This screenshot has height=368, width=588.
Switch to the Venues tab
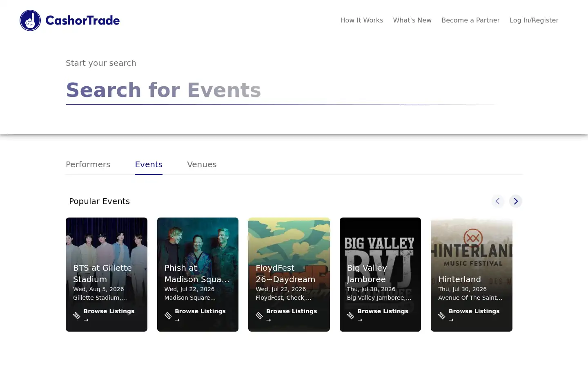(x=202, y=164)
